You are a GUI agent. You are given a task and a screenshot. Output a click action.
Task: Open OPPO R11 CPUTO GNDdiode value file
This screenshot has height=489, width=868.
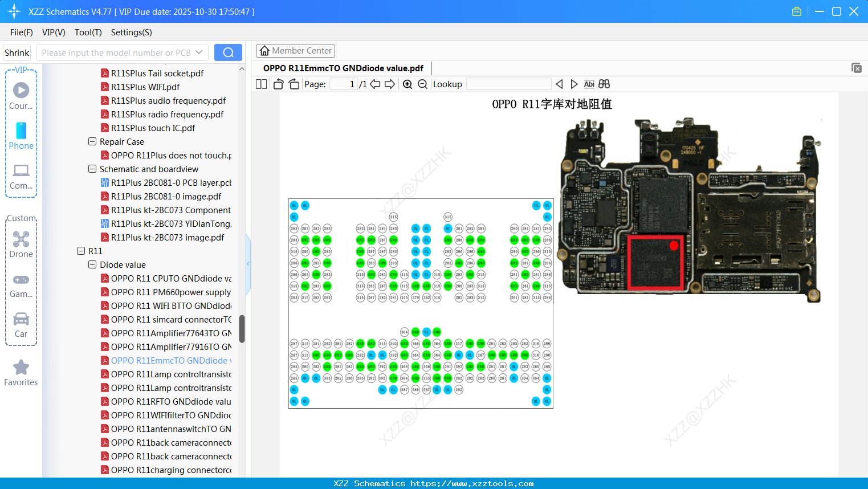tap(166, 278)
